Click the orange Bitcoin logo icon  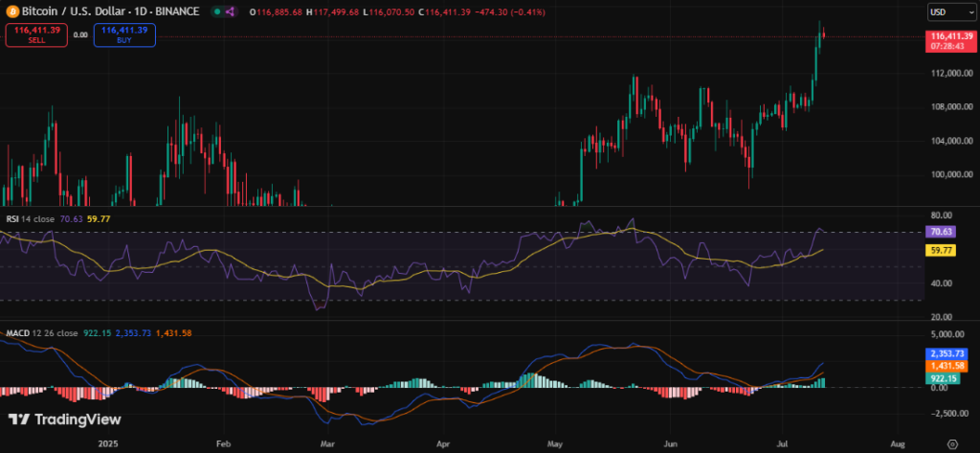pyautogui.click(x=11, y=11)
